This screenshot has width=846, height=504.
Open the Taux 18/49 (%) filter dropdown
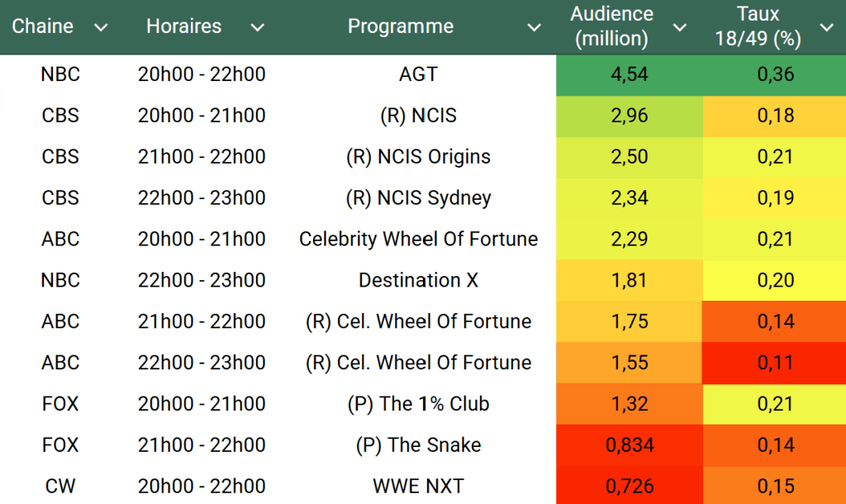(x=826, y=27)
